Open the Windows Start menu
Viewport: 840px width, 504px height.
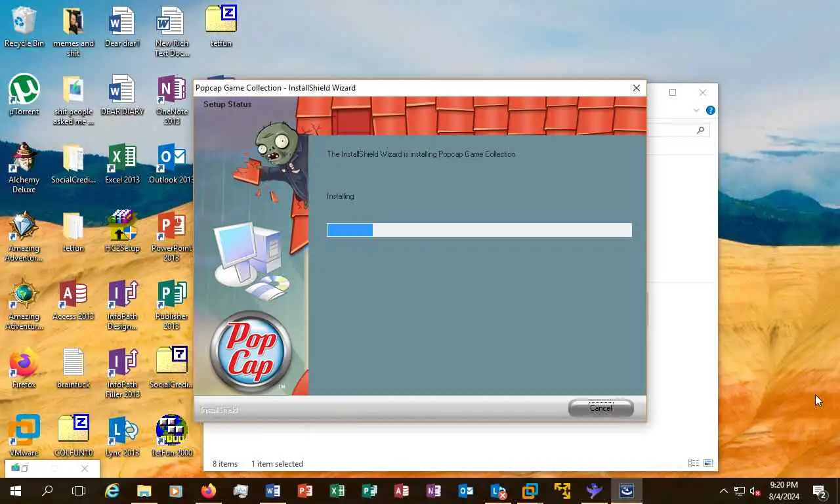pos(16,491)
